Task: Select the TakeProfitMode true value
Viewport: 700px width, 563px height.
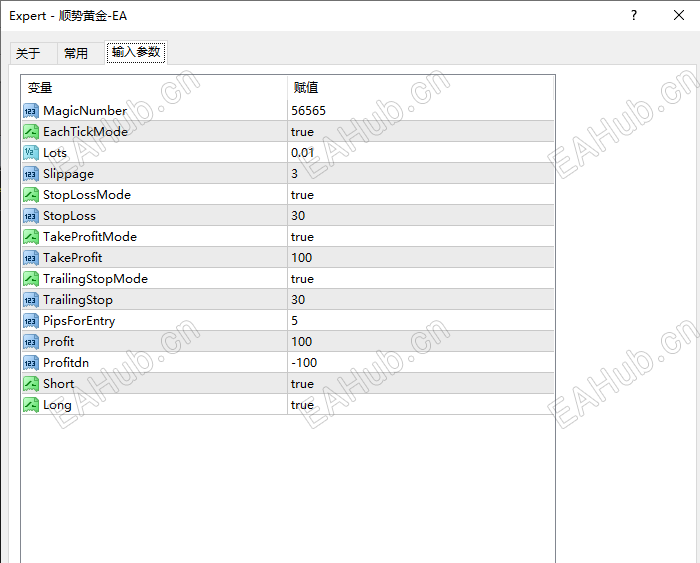Action: coord(302,237)
